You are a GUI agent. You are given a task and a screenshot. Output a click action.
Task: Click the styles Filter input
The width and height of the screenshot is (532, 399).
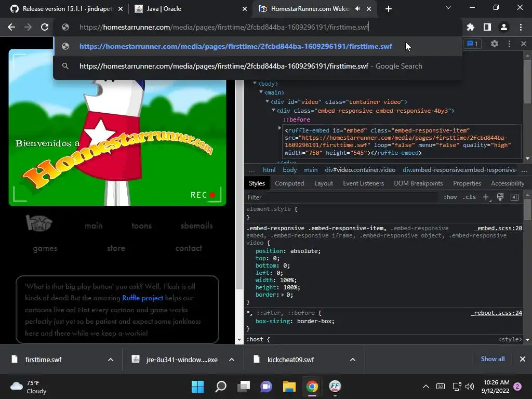tap(341, 197)
